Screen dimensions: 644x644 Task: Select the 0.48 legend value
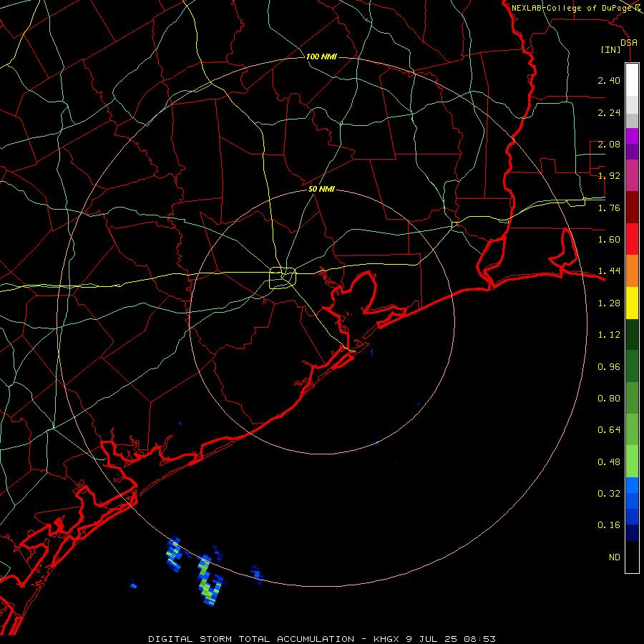(609, 462)
